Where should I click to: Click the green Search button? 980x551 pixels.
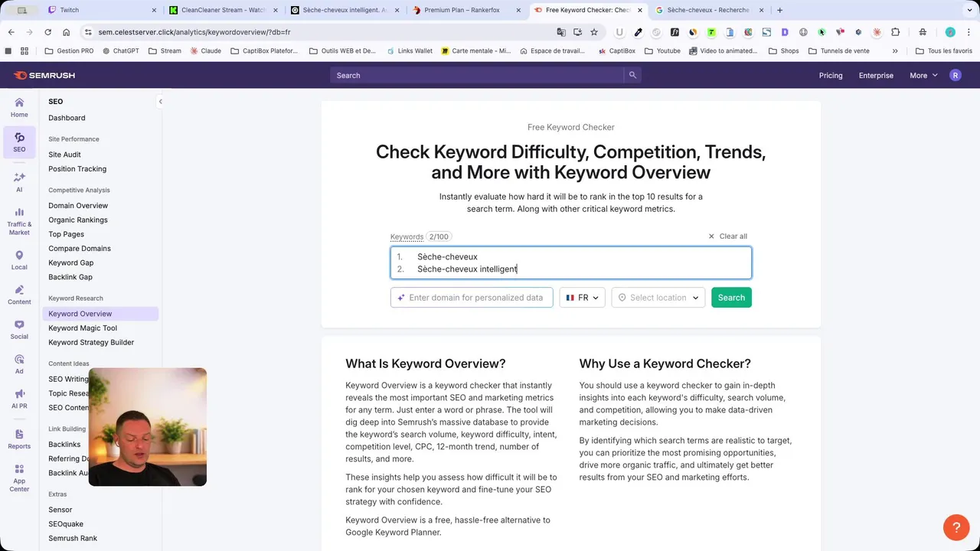[x=731, y=298]
